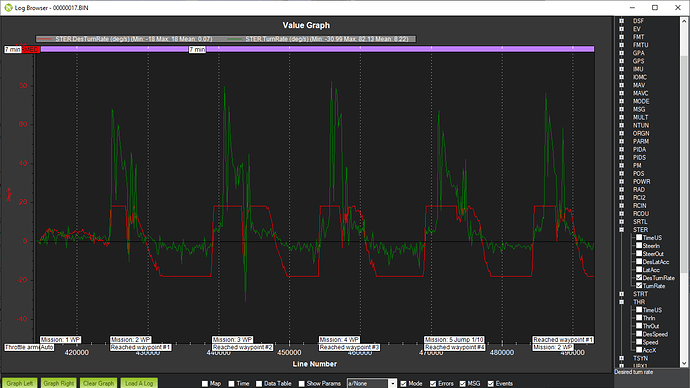Click the Load A Log button
Screen dimensions: 690x388
click(139, 383)
